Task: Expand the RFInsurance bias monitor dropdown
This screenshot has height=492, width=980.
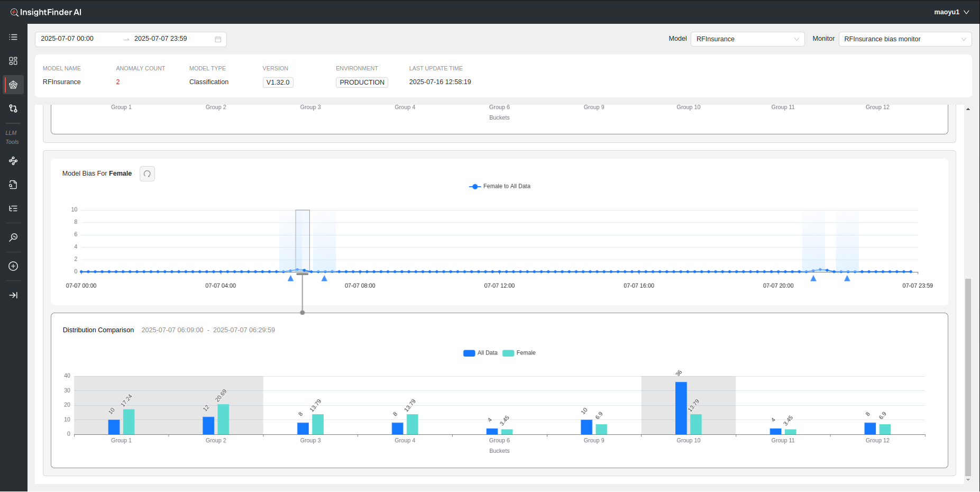Action: coord(904,39)
